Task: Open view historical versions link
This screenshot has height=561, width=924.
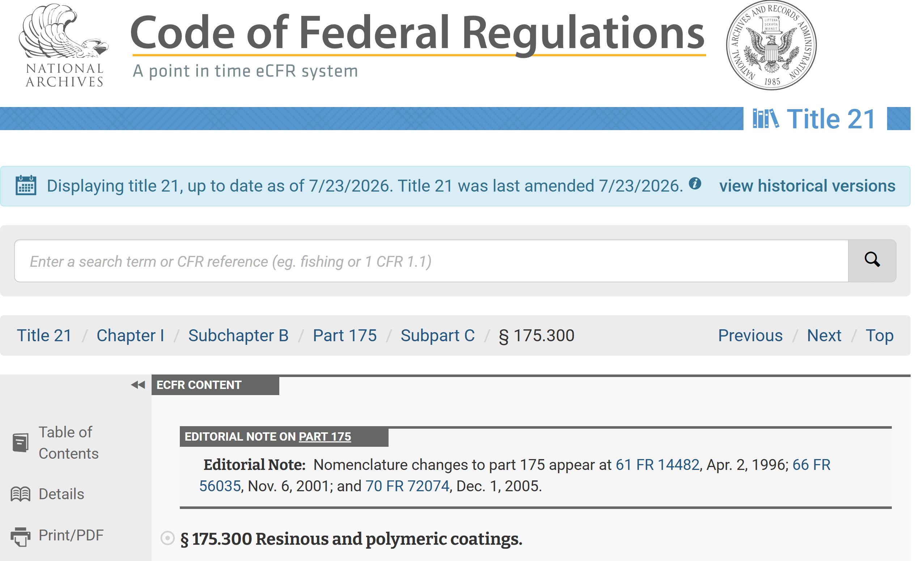Action: 807,186
